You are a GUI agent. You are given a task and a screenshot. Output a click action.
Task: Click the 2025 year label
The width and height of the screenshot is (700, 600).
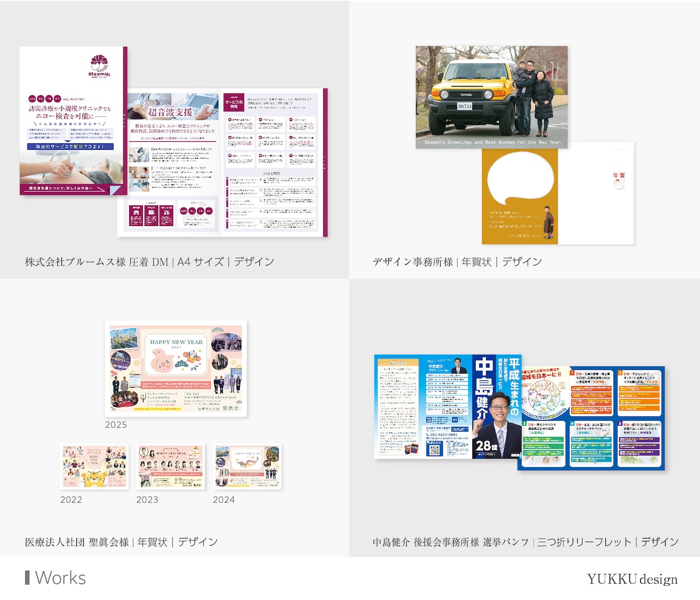[x=116, y=425]
